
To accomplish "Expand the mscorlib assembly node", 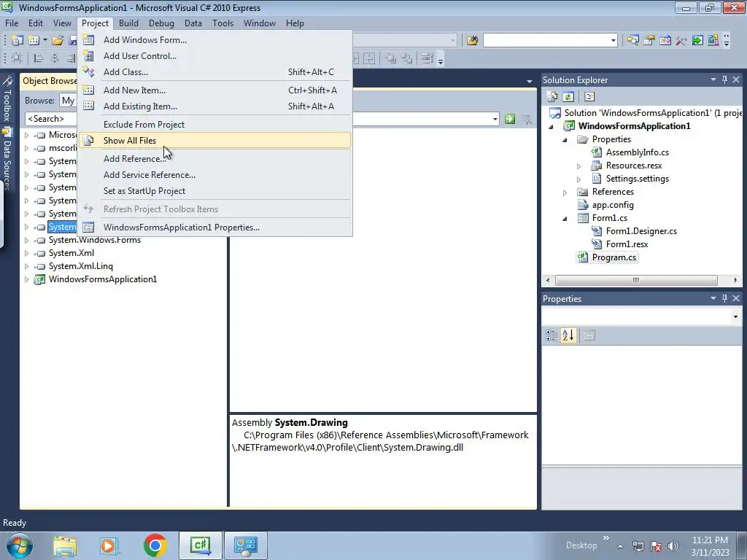I will [27, 148].
